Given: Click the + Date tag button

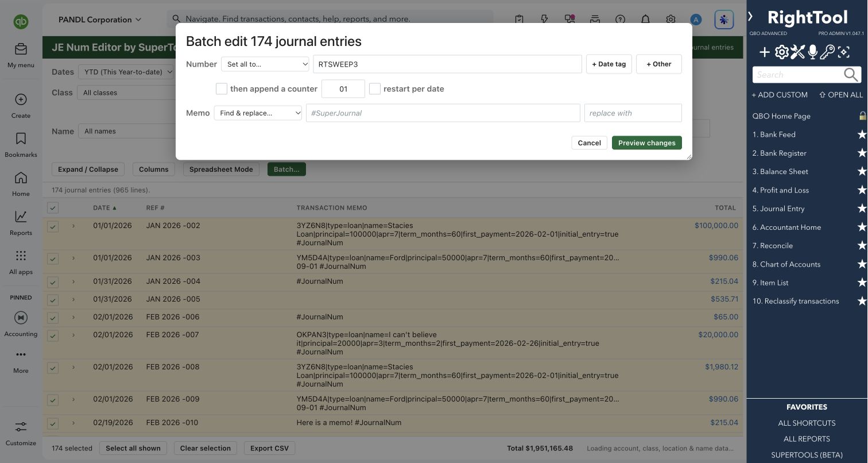Looking at the screenshot, I should [609, 64].
